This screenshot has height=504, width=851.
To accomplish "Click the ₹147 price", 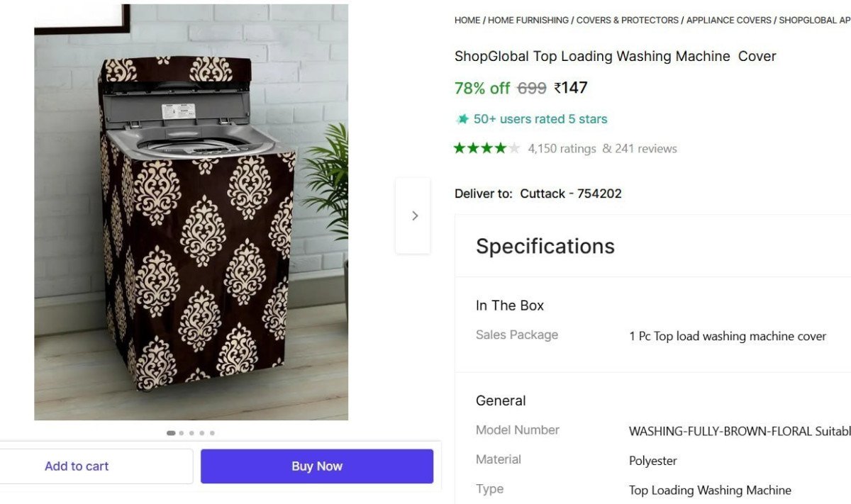I will point(571,88).
